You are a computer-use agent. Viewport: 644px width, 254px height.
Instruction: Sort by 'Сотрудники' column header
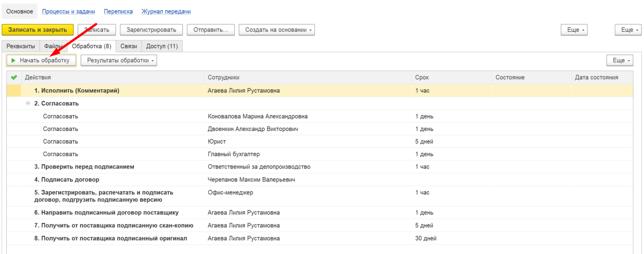pyautogui.click(x=308, y=77)
